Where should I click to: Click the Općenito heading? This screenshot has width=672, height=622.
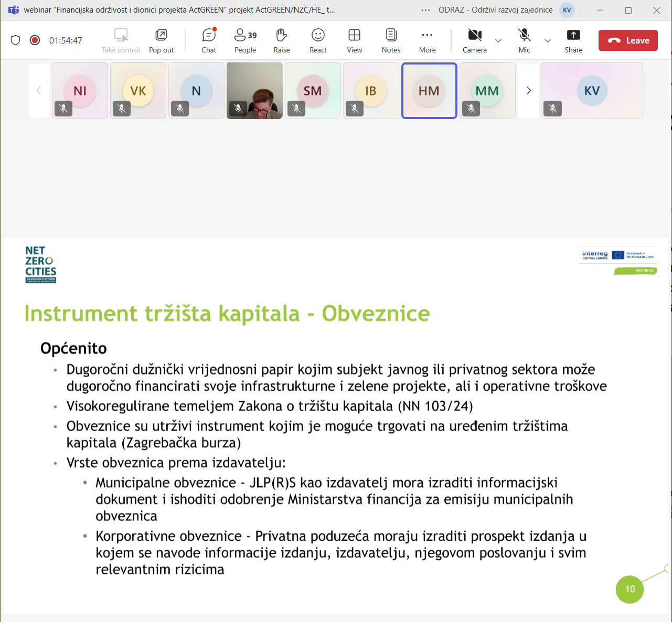pos(73,348)
